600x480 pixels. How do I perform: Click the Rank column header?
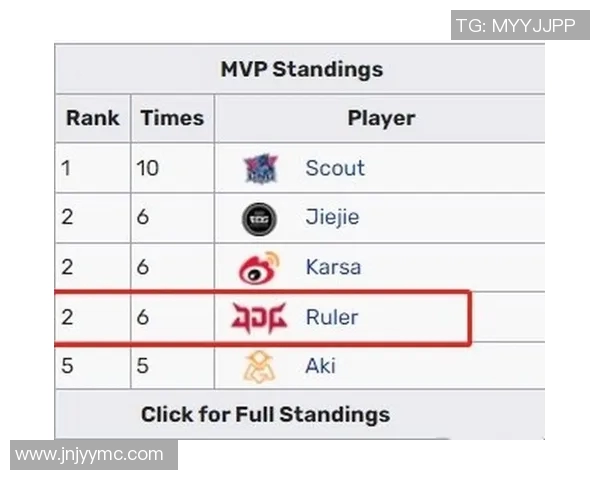click(x=92, y=118)
